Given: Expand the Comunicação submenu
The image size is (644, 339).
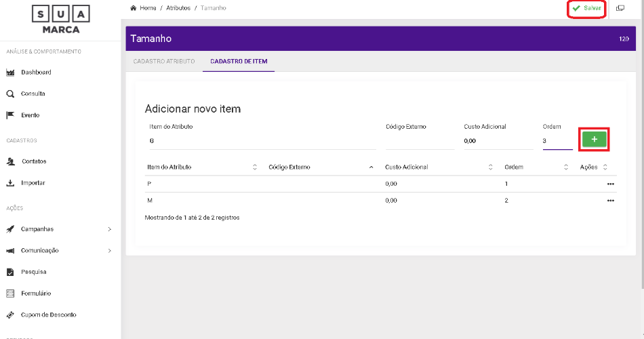Looking at the screenshot, I should 109,251.
